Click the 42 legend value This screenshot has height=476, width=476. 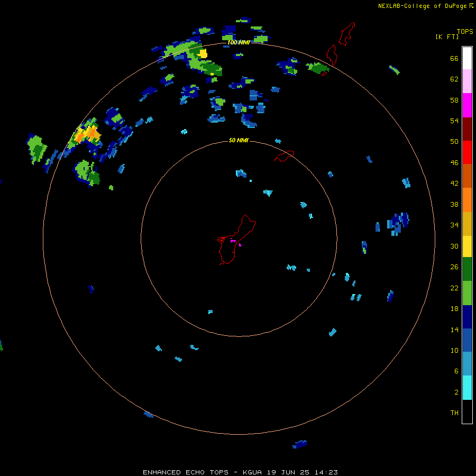(x=454, y=184)
